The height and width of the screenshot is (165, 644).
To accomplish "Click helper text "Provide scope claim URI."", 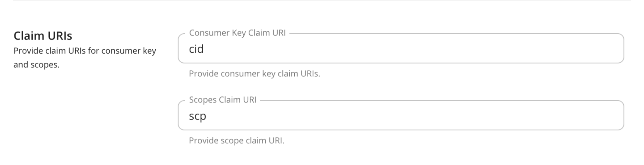I will point(237,141).
